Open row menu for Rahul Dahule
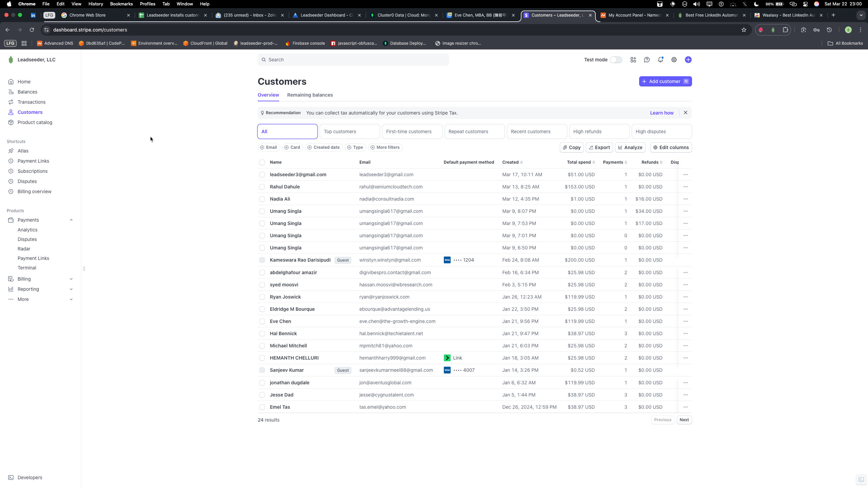This screenshot has height=488, width=868. tap(685, 187)
